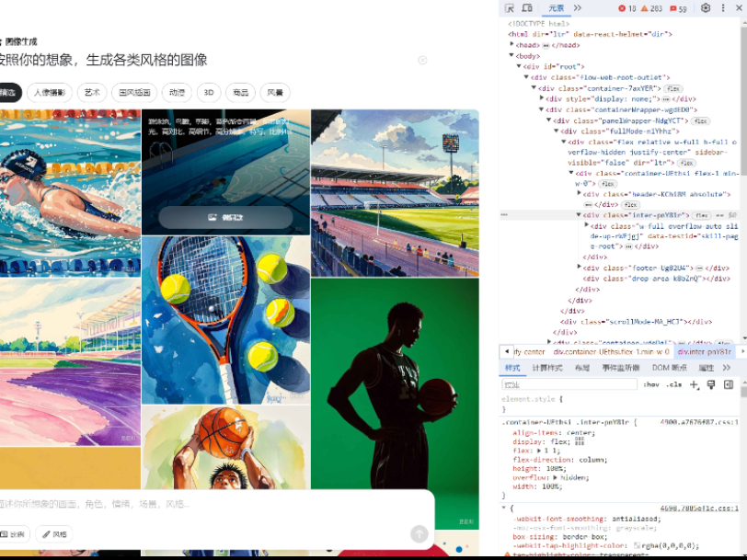Select the 艺术 category chip
The width and height of the screenshot is (747, 560).
[92, 92]
